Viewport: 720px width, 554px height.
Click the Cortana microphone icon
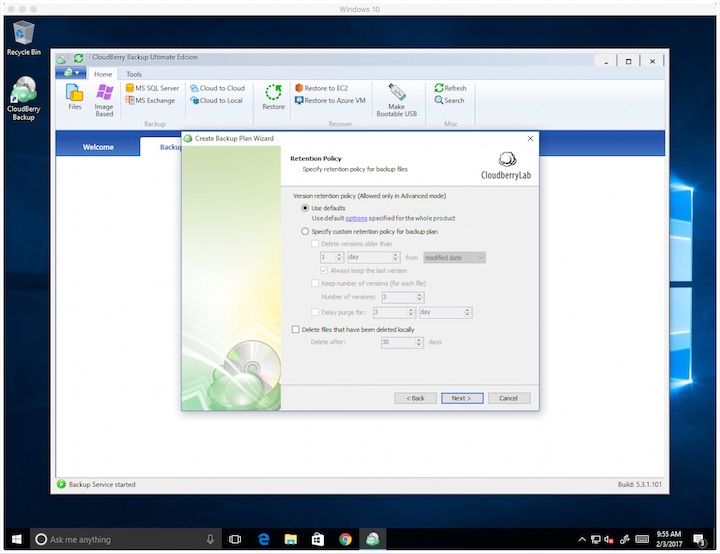210,539
